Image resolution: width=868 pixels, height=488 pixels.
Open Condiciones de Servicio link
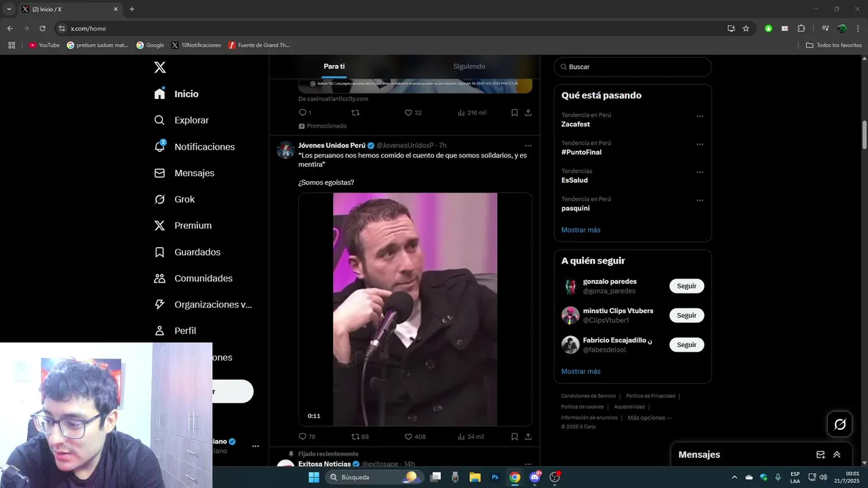(589, 396)
